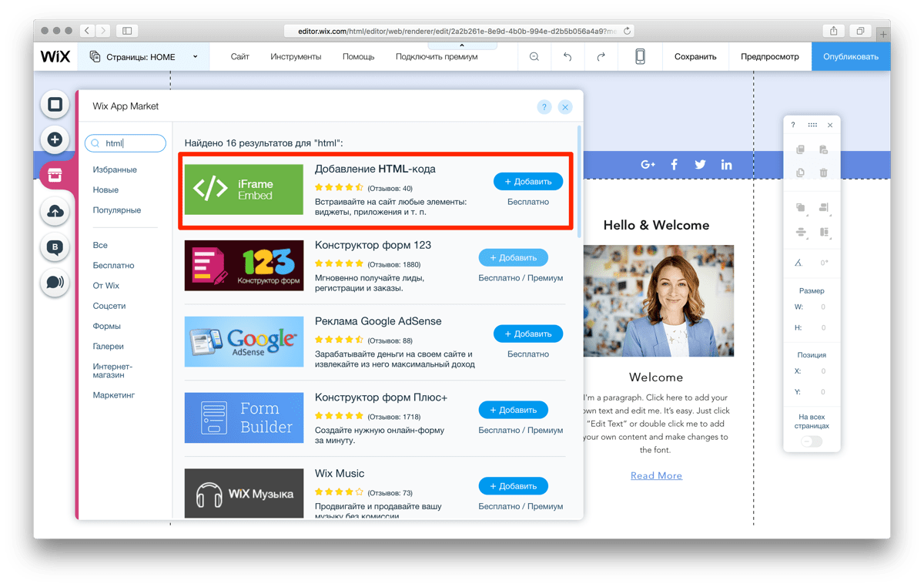Open the Distribute icon in toolbox

(801, 232)
